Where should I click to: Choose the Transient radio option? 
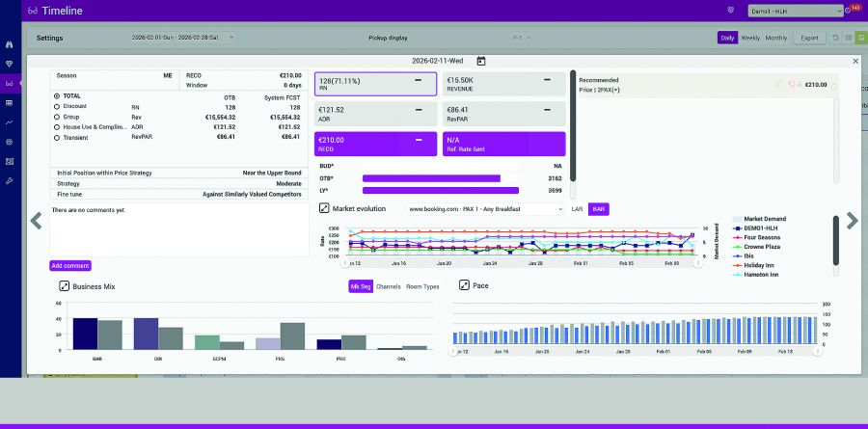click(x=57, y=138)
